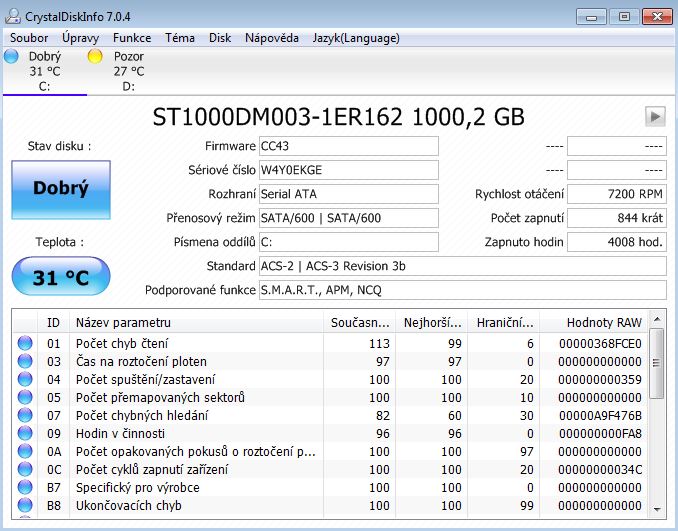Viewport: 678px width, 531px height.
Task: Select the yellow caution orb for drive D:
Action: click(95, 56)
